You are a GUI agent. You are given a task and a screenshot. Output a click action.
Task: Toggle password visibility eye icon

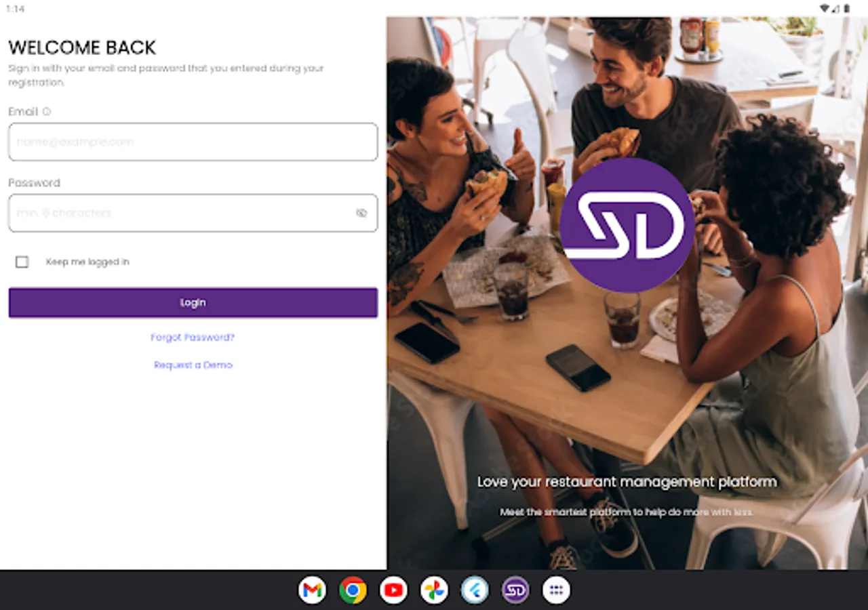[x=361, y=213]
